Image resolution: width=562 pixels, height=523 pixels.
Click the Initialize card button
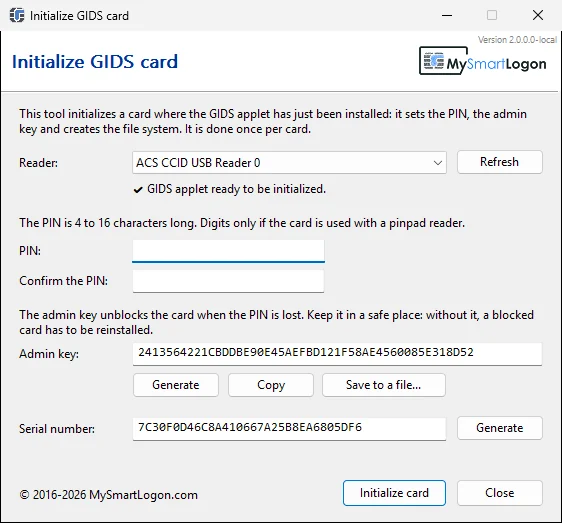tap(394, 493)
